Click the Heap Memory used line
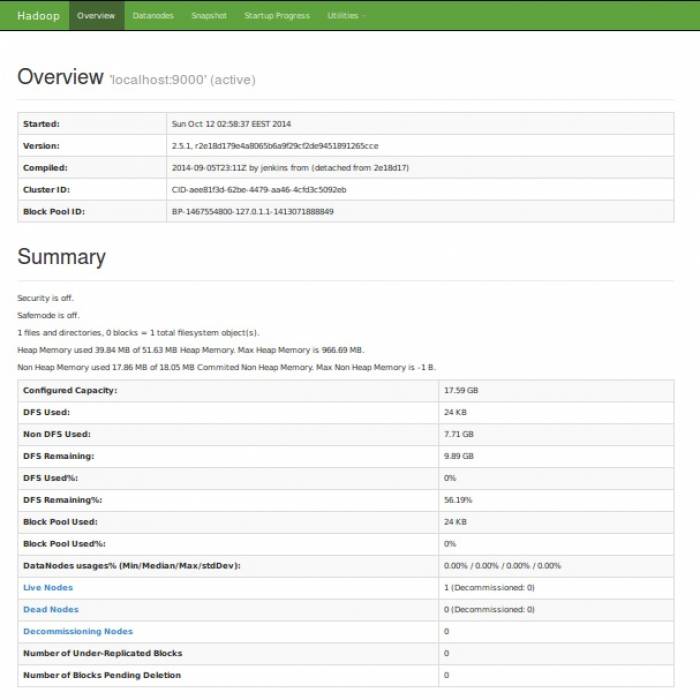The image size is (700, 700). pos(191,350)
